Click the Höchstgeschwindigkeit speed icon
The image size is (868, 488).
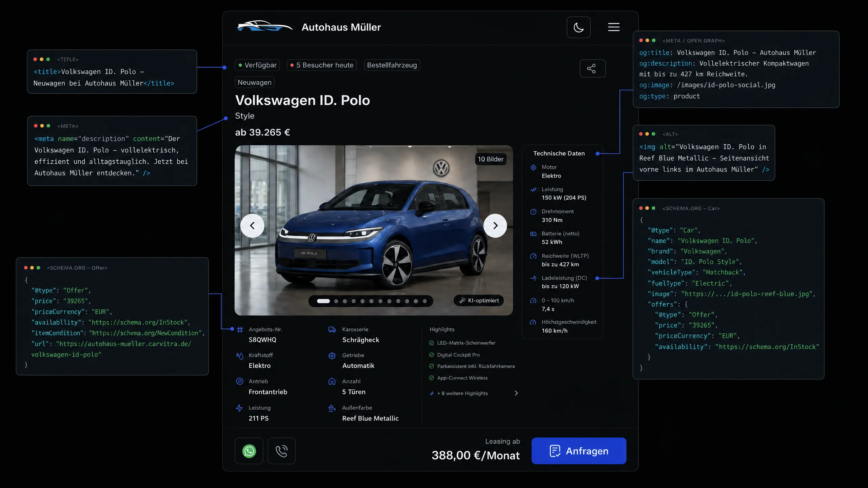533,322
